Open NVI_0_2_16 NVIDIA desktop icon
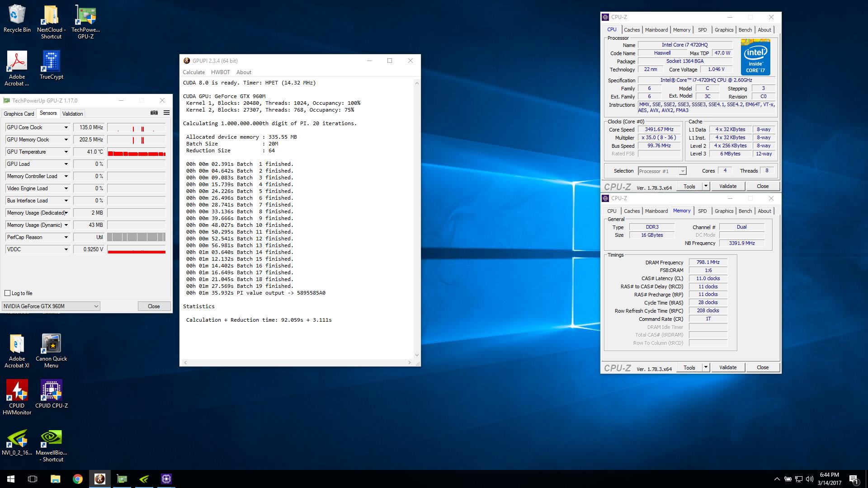The width and height of the screenshot is (868, 488). click(x=17, y=443)
